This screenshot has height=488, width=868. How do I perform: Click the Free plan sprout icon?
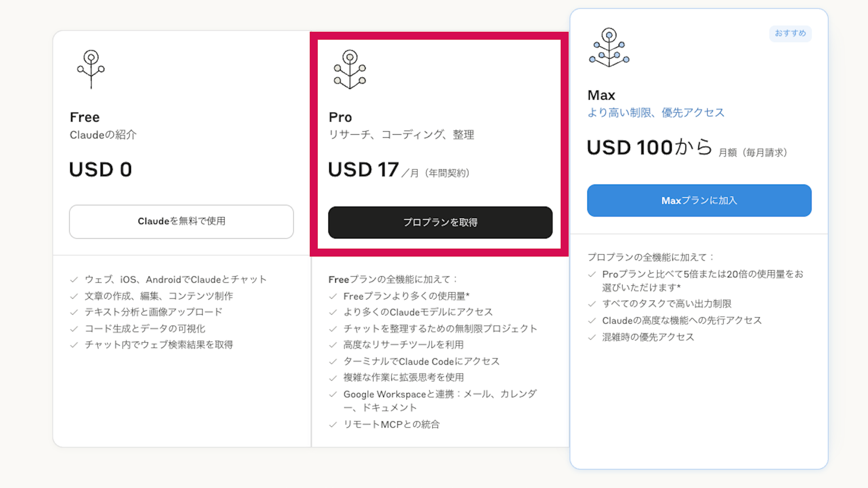coord(91,69)
